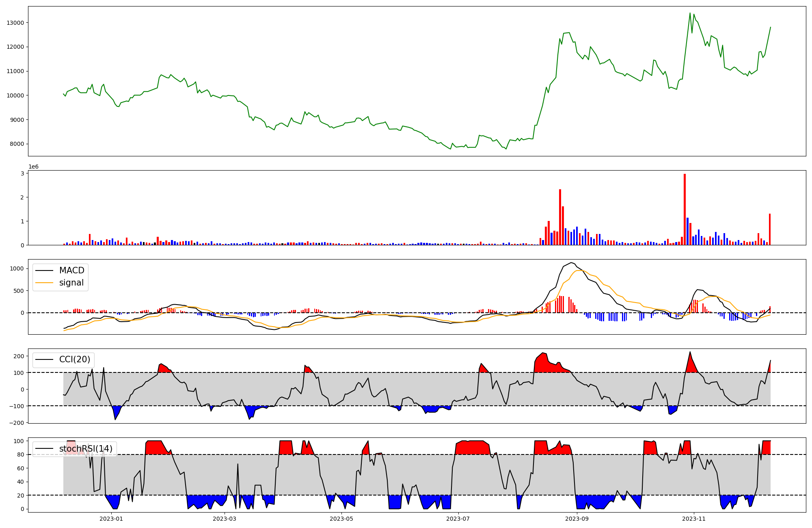Click the 8000 price axis label
The height and width of the screenshot is (528, 812).
[x=17, y=144]
